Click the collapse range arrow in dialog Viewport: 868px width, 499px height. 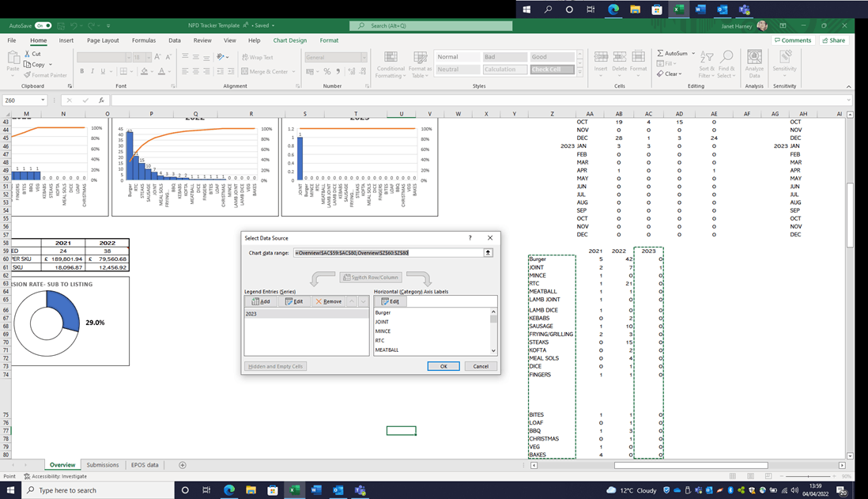pyautogui.click(x=488, y=252)
